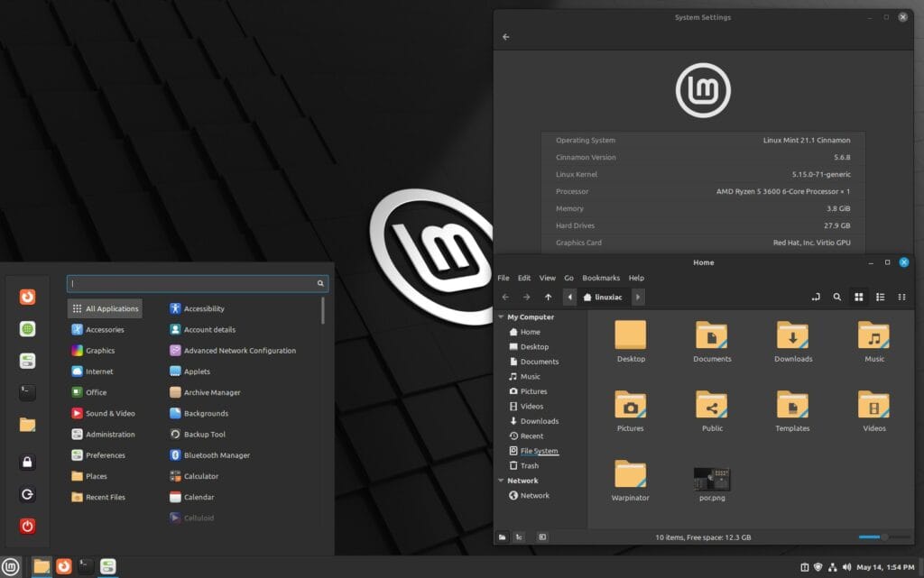This screenshot has height=578, width=924.
Task: Lock the screen via the padlock icon
Action: [x=28, y=463]
